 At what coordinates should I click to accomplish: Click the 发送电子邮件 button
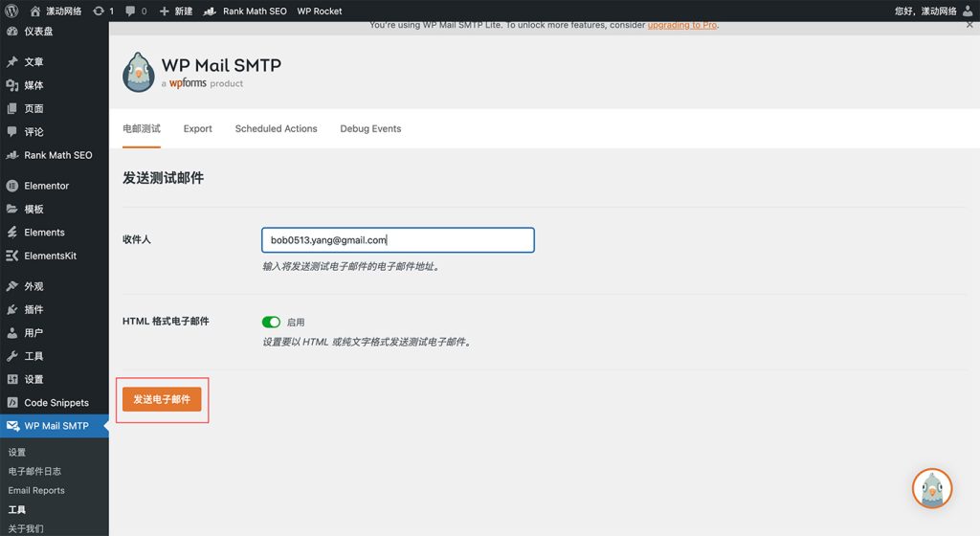[162, 399]
